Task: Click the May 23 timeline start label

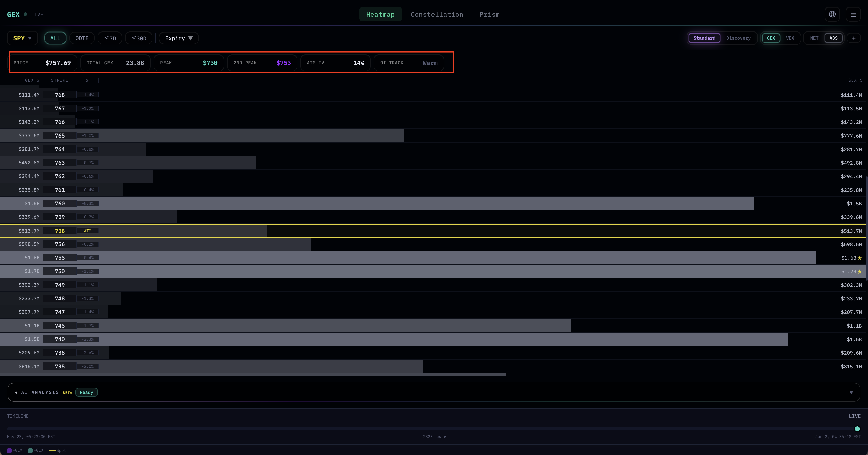Action: tap(31, 437)
